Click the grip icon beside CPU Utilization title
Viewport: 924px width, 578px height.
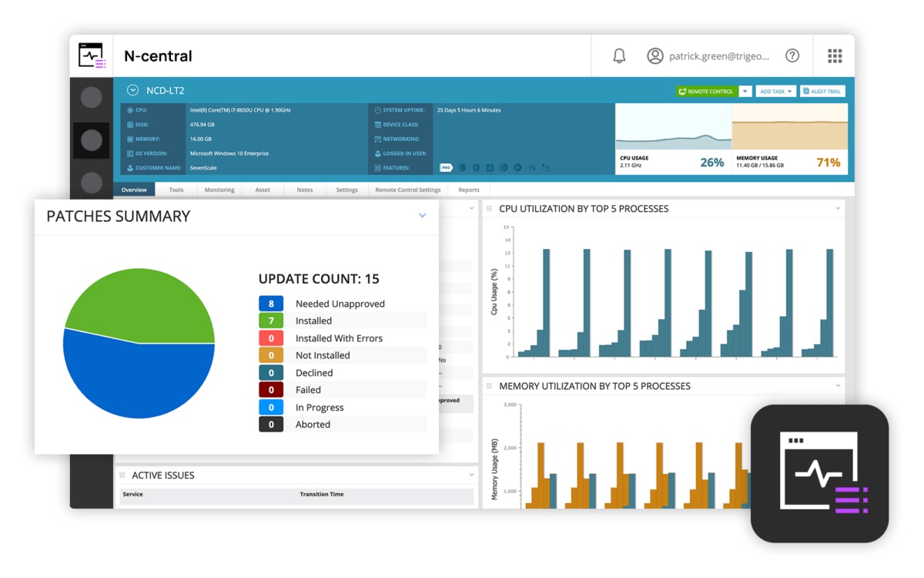(489, 209)
